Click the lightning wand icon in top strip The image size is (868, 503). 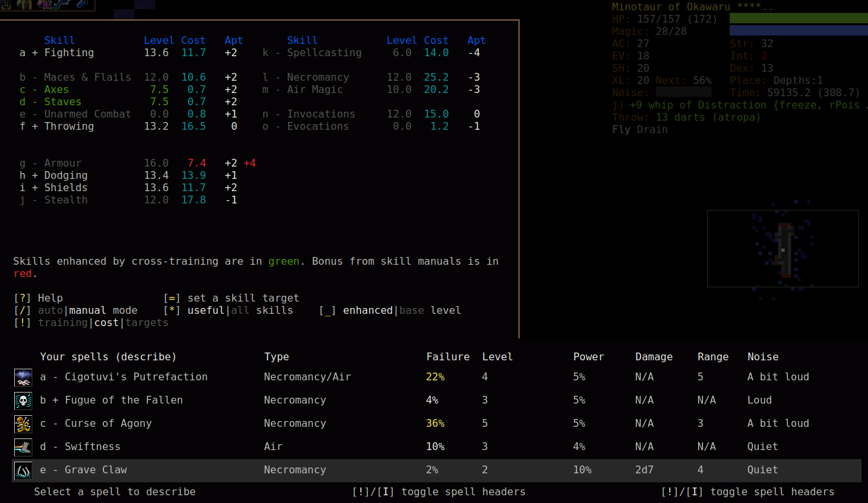coord(64,5)
